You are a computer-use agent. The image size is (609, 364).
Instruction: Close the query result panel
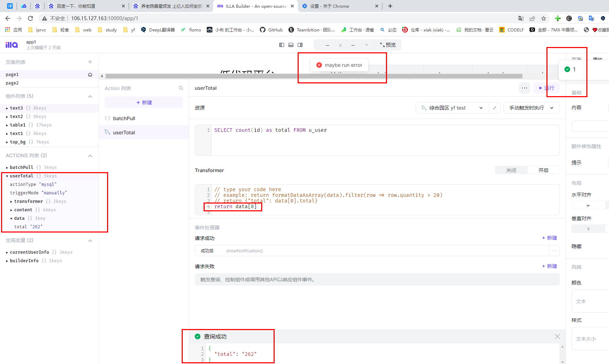point(557,336)
